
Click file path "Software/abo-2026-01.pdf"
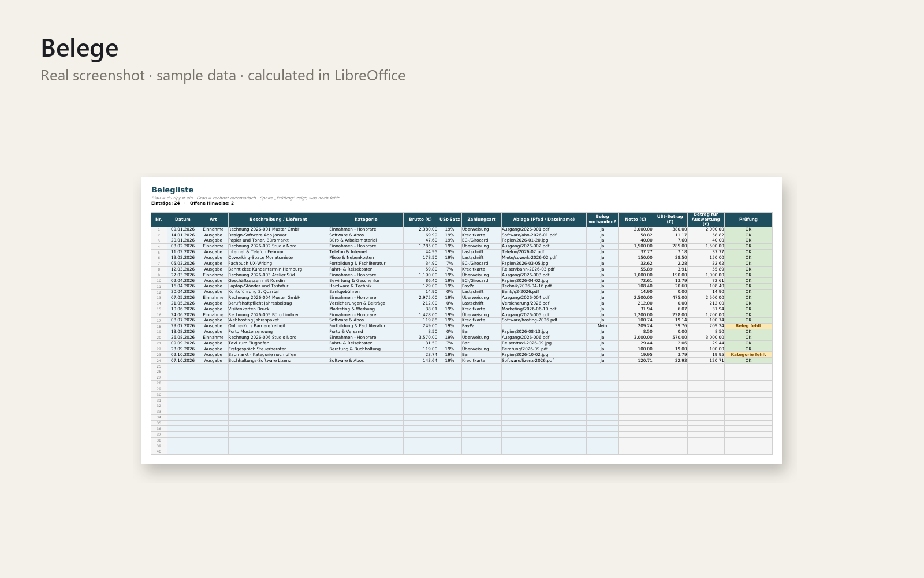[544, 235]
